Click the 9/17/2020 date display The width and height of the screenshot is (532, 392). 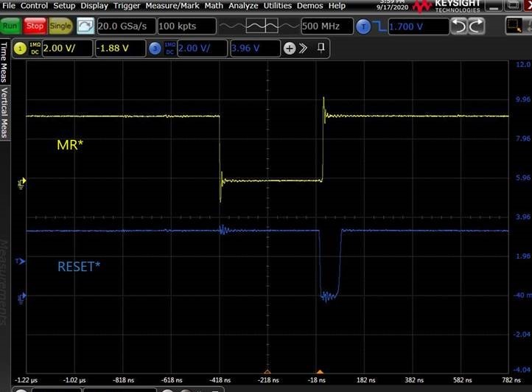tap(392, 7)
